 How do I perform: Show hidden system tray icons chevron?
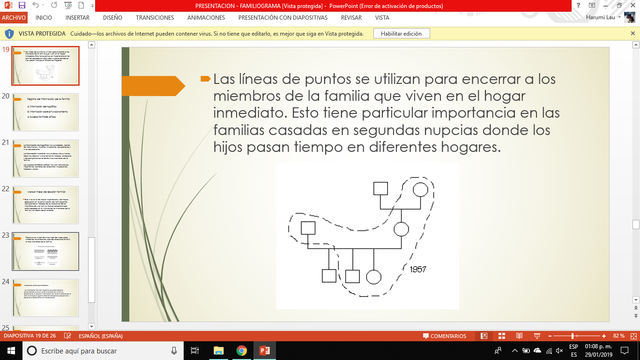tap(515, 351)
